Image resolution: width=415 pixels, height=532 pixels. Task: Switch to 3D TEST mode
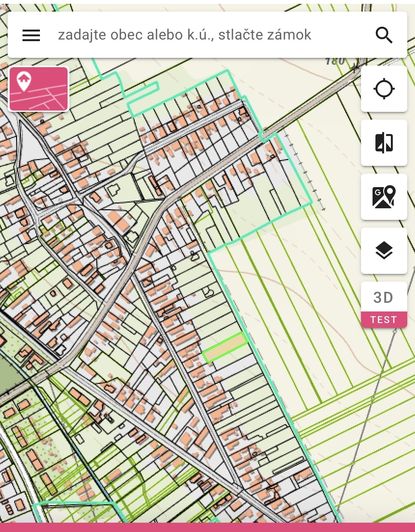point(384,305)
